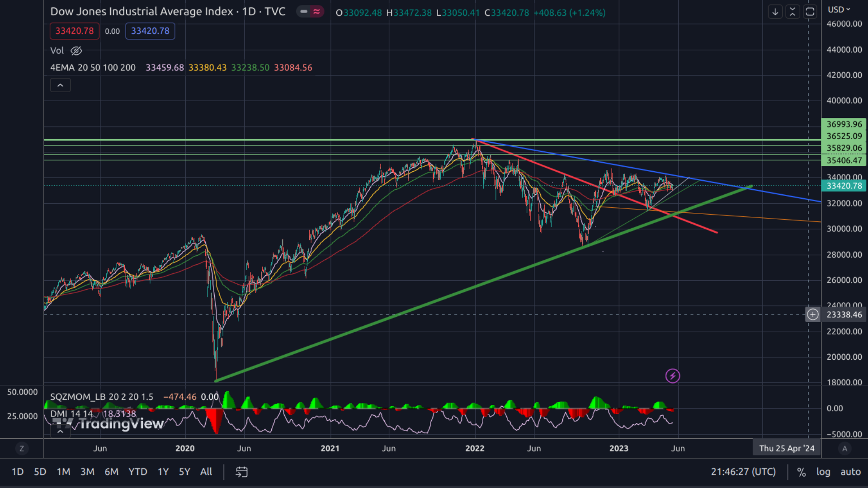Image resolution: width=868 pixels, height=488 pixels.
Task: Switch to the 1Y time range
Action: pyautogui.click(x=163, y=472)
